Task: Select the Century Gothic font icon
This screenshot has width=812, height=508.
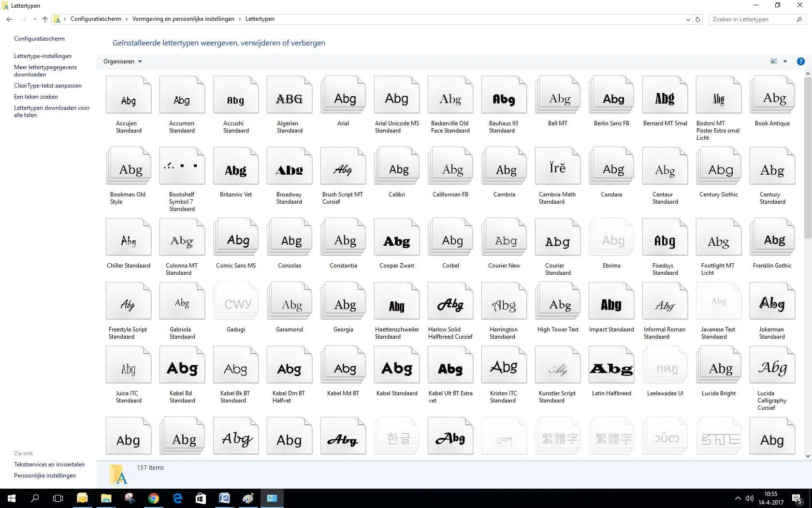Action: 719,166
